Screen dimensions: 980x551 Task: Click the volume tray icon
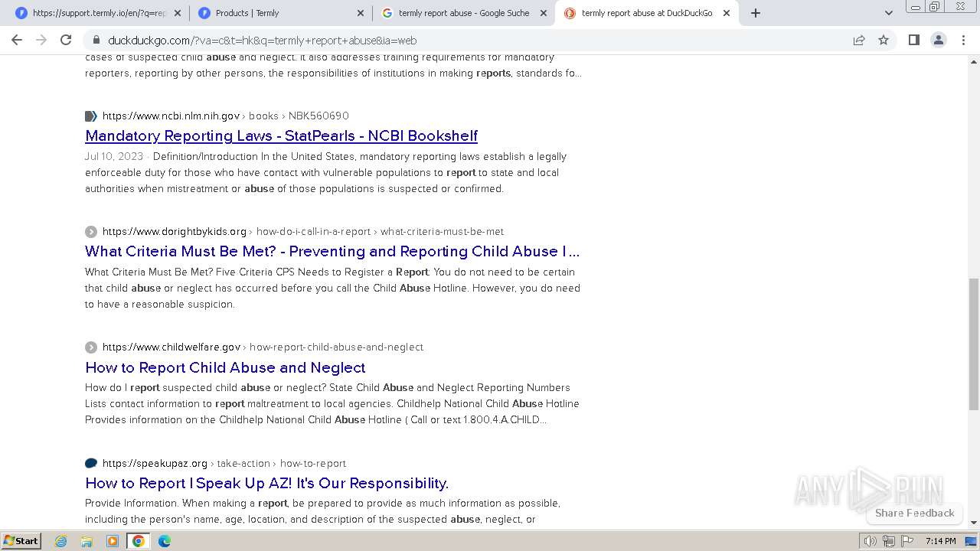(x=871, y=541)
